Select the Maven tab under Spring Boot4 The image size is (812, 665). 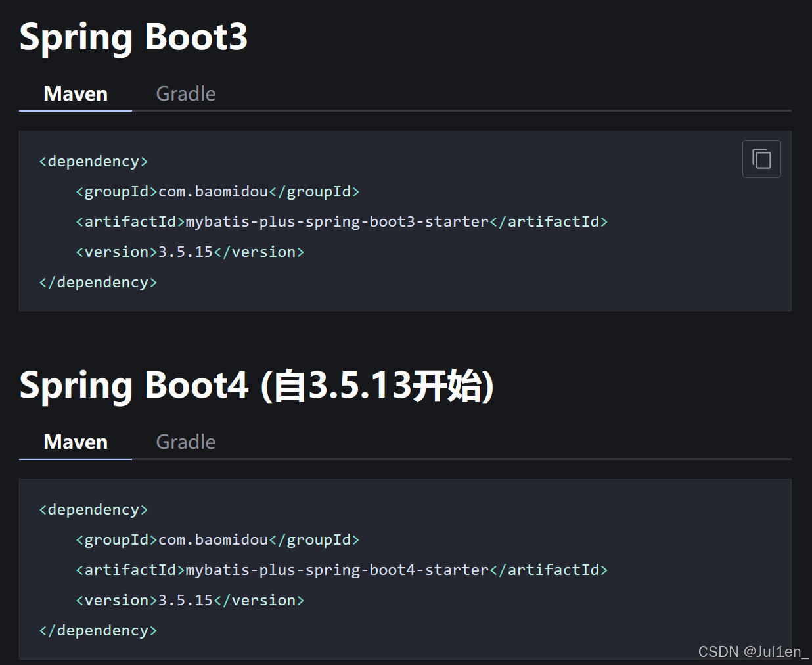pyautogui.click(x=76, y=442)
